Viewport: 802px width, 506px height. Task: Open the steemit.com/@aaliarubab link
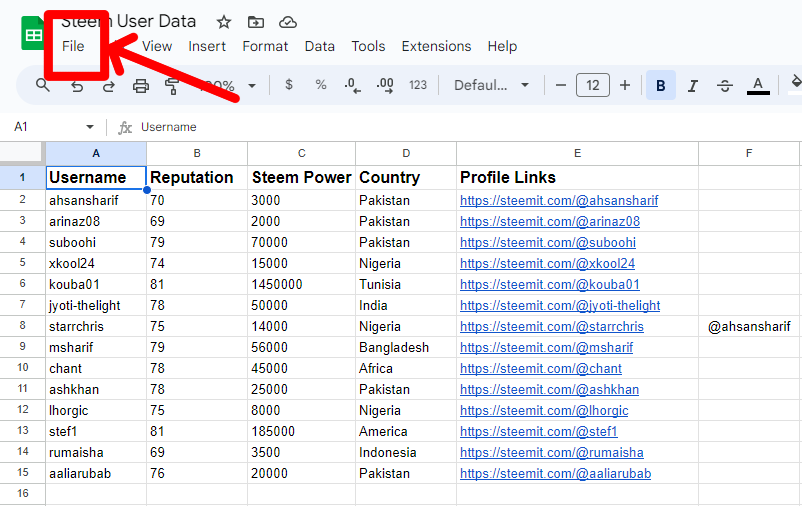[x=555, y=473]
